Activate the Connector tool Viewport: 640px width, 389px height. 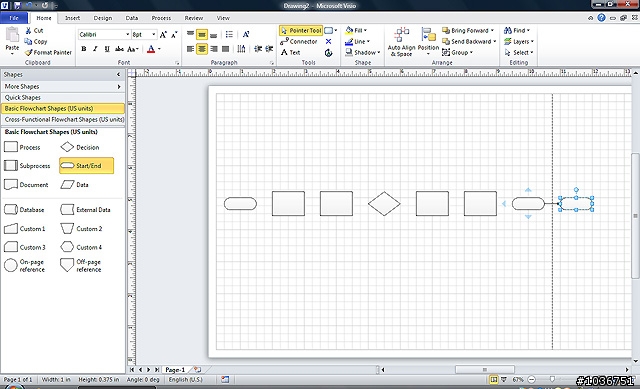tap(299, 42)
